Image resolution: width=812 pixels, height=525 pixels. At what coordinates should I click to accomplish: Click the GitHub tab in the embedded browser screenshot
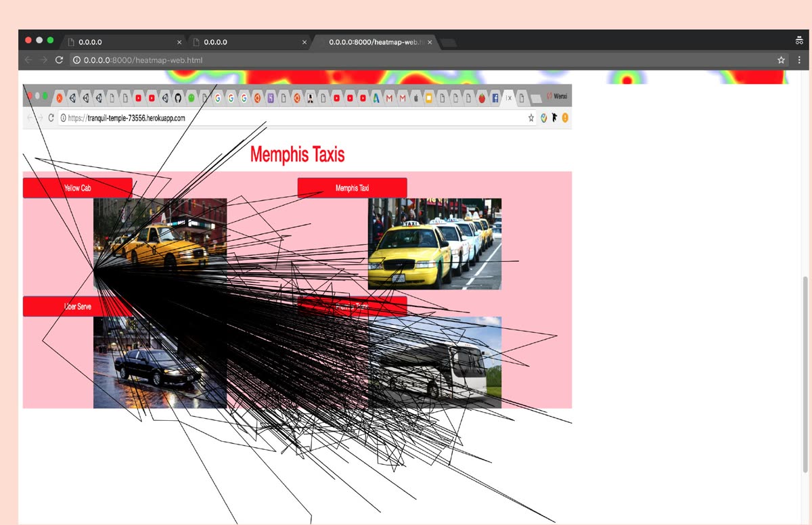[178, 98]
